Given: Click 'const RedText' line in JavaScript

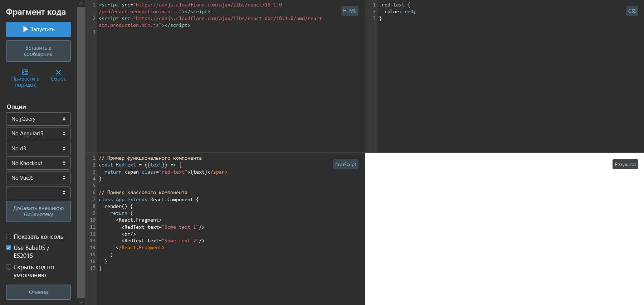Looking at the screenshot, I should (x=140, y=165).
